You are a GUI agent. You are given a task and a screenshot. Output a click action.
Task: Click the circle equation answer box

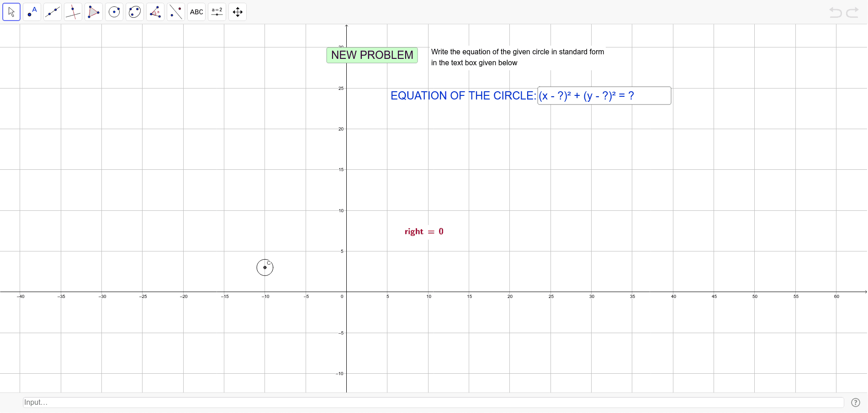[604, 95]
